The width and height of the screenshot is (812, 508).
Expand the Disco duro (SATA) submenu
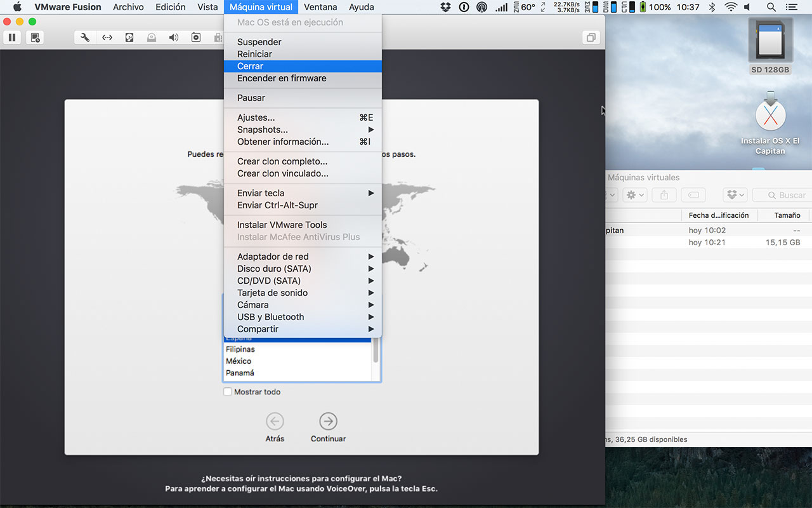coord(303,269)
